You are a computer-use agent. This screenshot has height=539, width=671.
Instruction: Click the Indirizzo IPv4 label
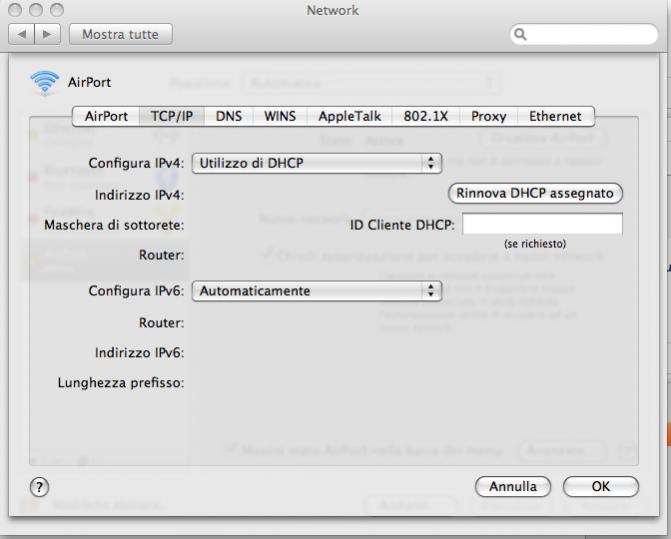[140, 195]
